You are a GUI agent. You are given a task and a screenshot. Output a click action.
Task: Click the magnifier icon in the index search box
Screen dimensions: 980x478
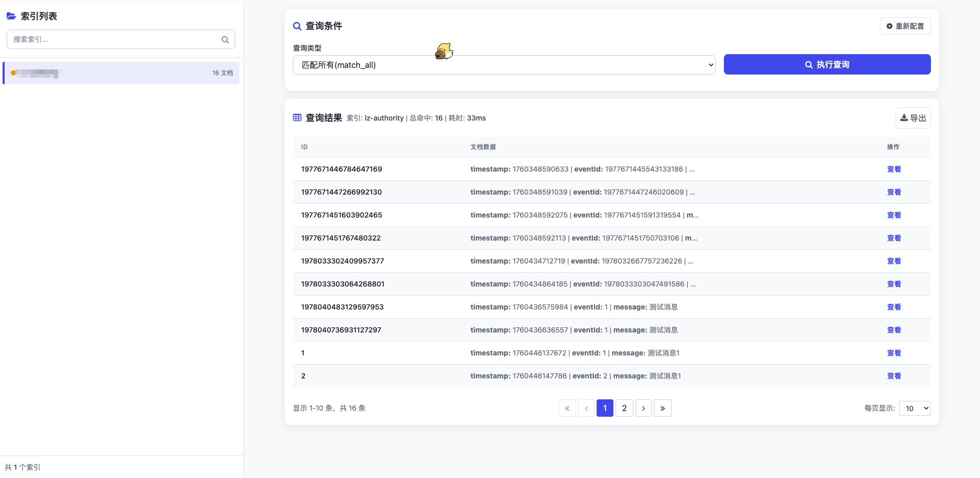pyautogui.click(x=225, y=39)
